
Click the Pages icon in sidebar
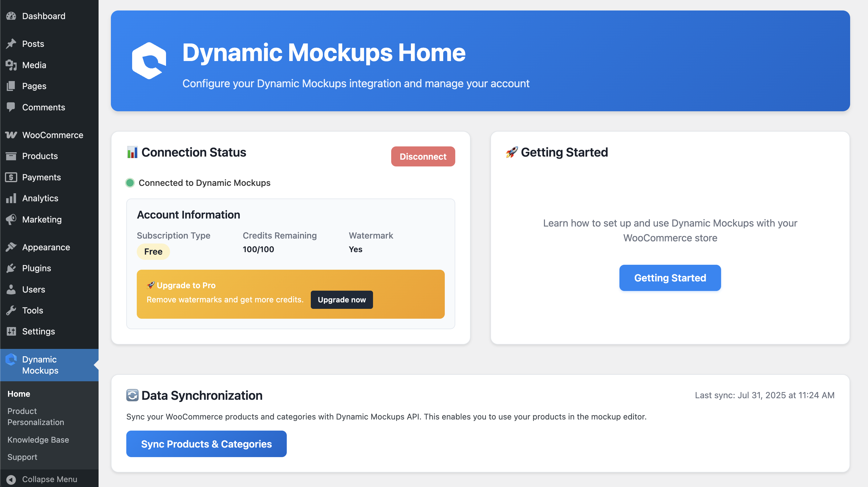click(x=11, y=86)
